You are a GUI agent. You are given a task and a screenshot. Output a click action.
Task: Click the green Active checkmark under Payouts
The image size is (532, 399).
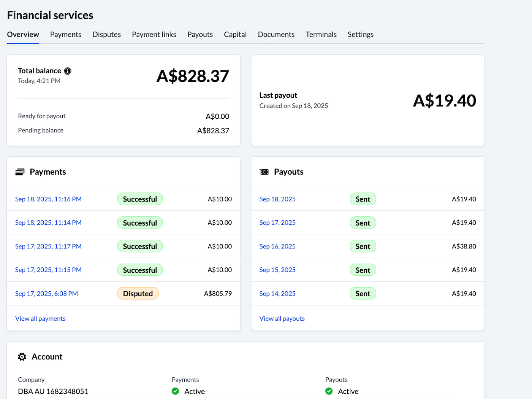pyautogui.click(x=329, y=391)
